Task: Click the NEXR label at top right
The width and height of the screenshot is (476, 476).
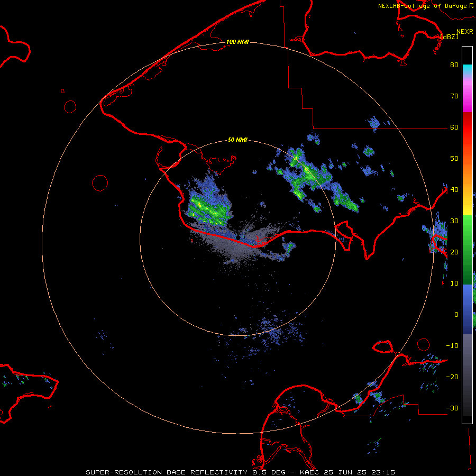Action: click(465, 32)
